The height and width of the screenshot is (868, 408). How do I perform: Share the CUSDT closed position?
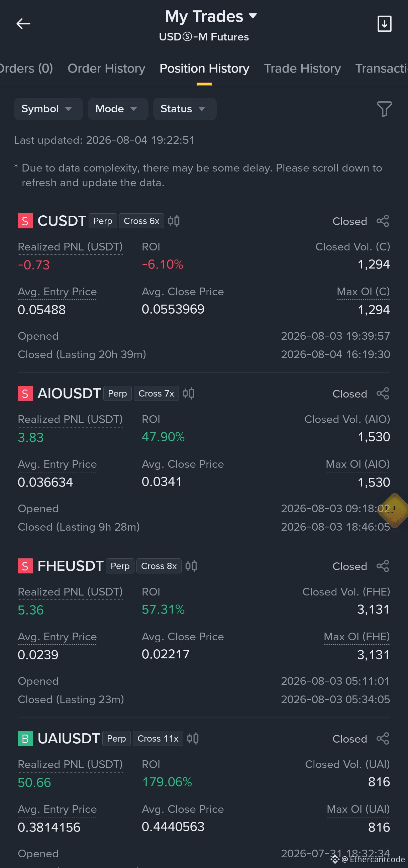pyautogui.click(x=383, y=221)
